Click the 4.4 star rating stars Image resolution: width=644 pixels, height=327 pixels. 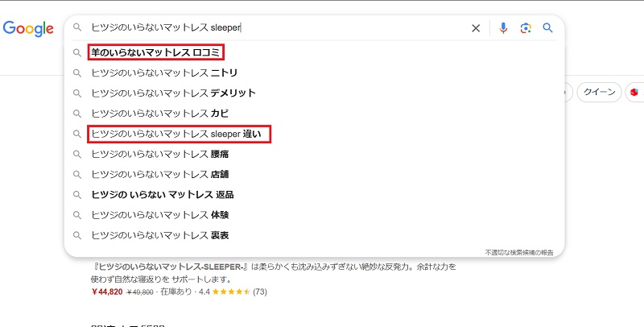(231, 292)
